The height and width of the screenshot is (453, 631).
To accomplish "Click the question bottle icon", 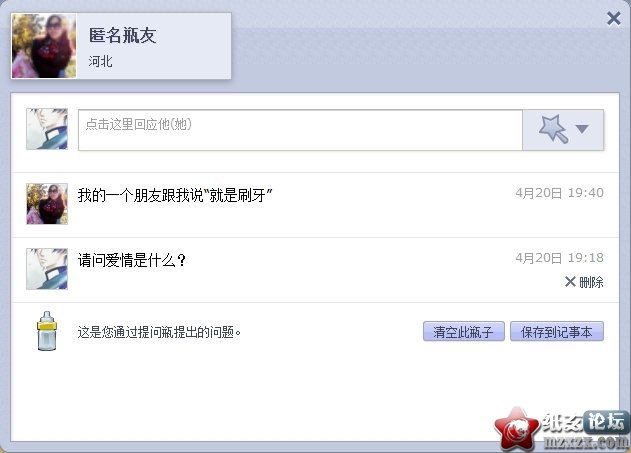I will 47,331.
